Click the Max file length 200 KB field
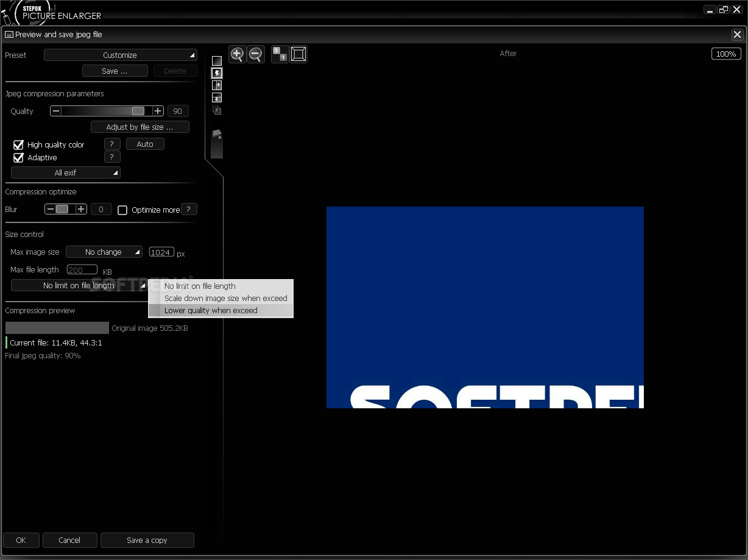Image resolution: width=748 pixels, height=560 pixels. [82, 269]
